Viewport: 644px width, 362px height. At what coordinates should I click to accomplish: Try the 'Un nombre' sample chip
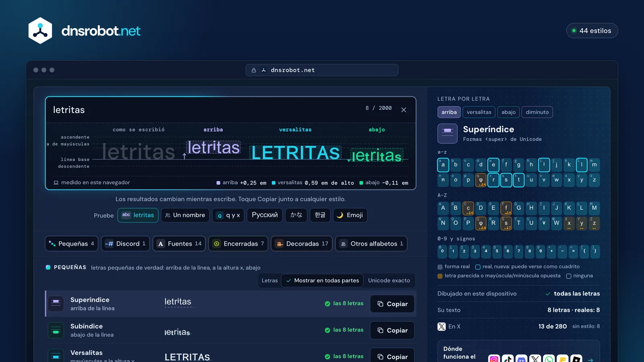tap(185, 215)
